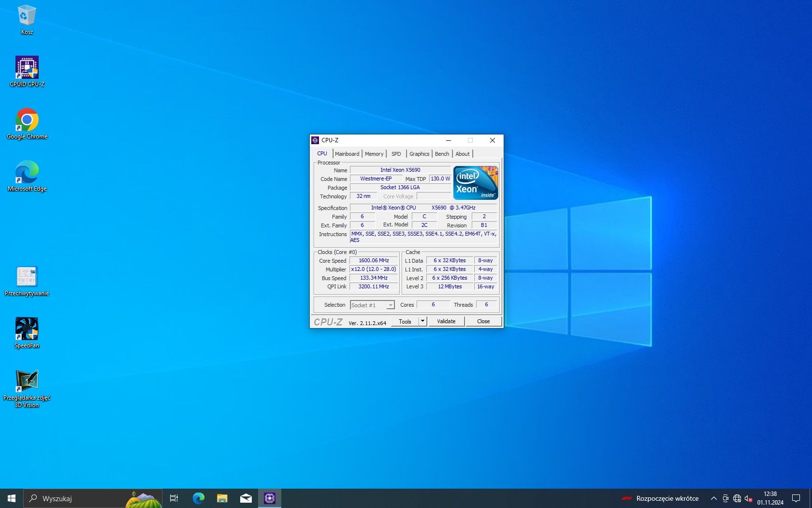Select the Google Chrome desktop shortcut

tap(27, 124)
